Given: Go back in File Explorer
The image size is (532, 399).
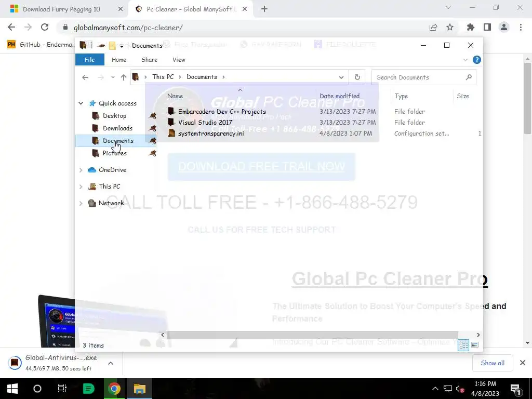Looking at the screenshot, I should point(85,77).
